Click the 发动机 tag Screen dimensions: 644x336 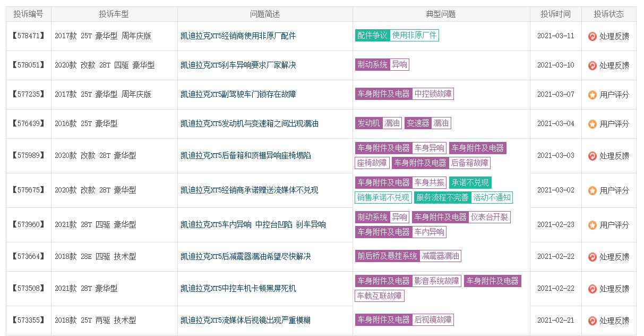pyautogui.click(x=368, y=123)
